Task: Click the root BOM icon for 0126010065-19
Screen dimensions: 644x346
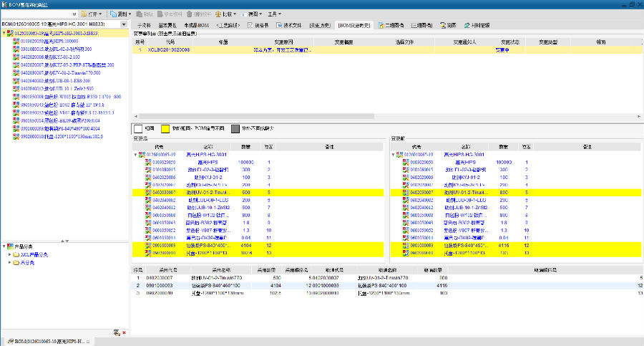Action: [x=9, y=33]
